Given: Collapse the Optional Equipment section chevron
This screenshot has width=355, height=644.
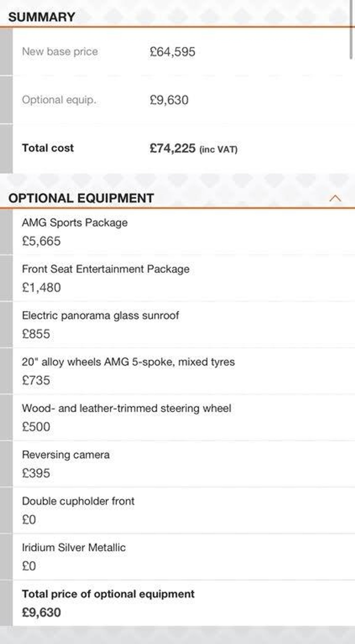Looking at the screenshot, I should tap(335, 198).
